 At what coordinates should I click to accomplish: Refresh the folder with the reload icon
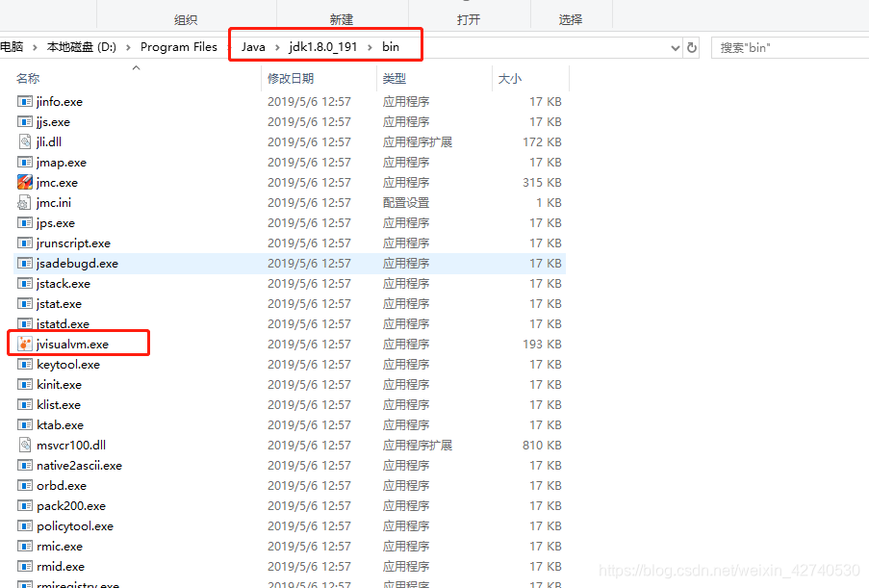point(692,48)
